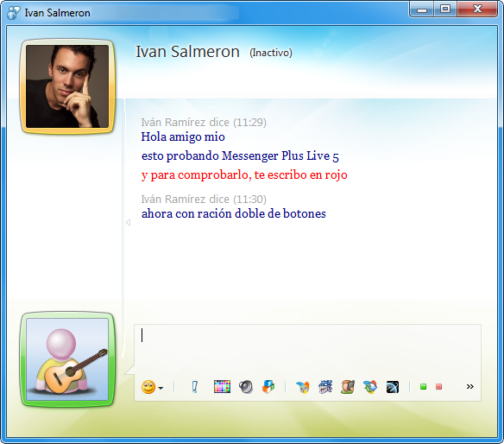Image resolution: width=504 pixels, height=444 pixels.
Task: Click the Ivan Salmeron contact name header
Action: pos(187,52)
